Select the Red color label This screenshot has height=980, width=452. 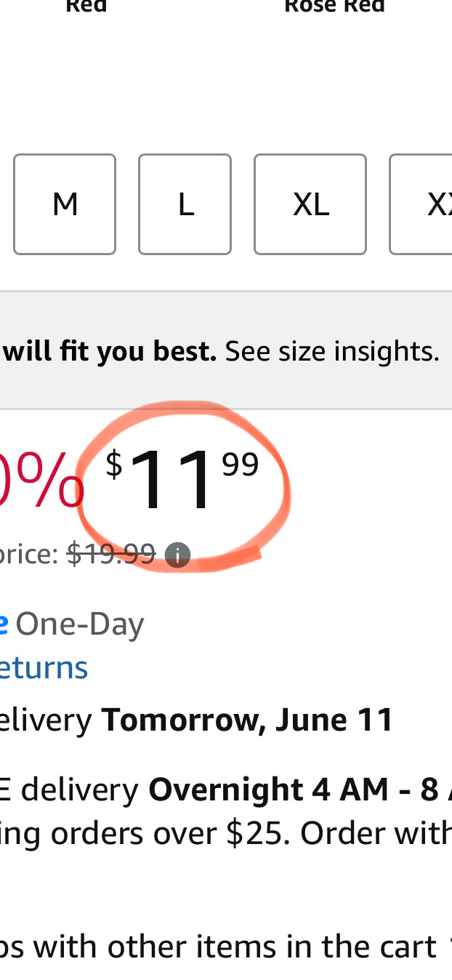tap(86, 7)
